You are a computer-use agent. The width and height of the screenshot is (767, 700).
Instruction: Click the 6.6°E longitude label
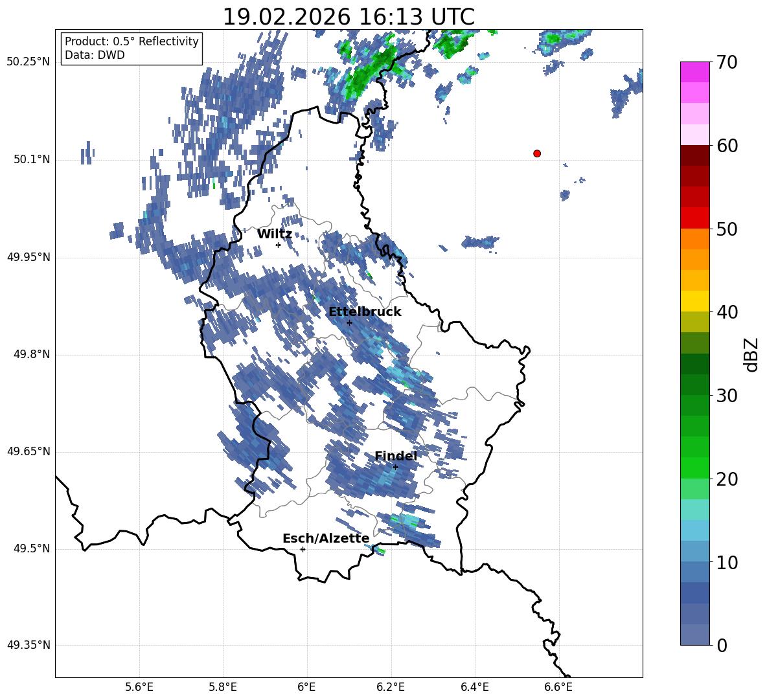click(558, 687)
